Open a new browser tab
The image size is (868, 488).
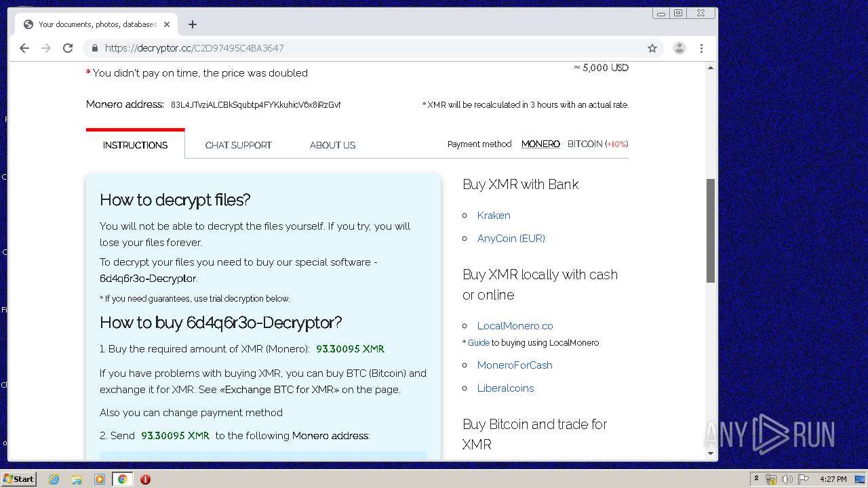(193, 24)
